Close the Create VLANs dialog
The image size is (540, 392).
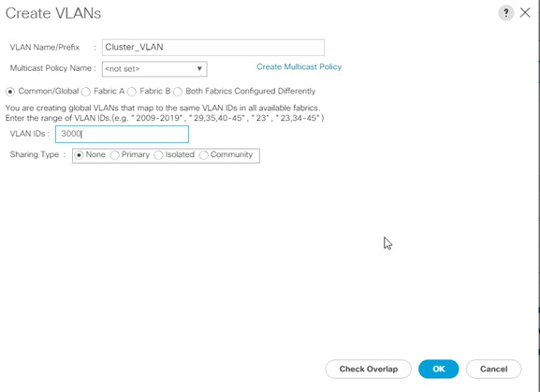click(525, 13)
